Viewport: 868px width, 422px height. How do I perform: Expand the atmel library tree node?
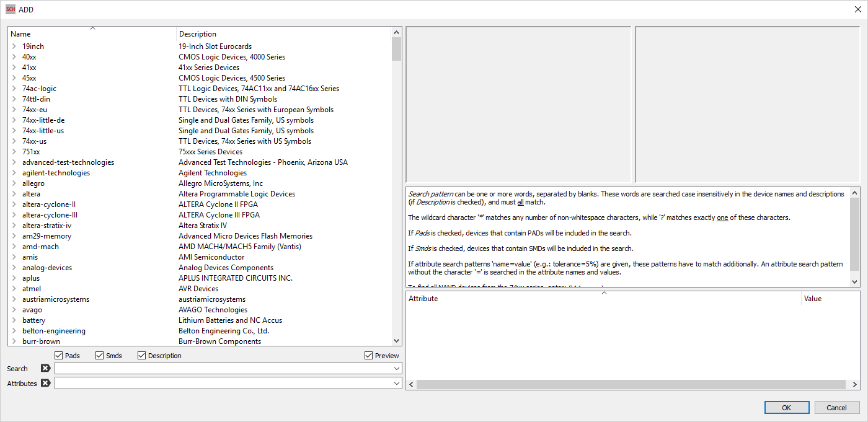14,289
